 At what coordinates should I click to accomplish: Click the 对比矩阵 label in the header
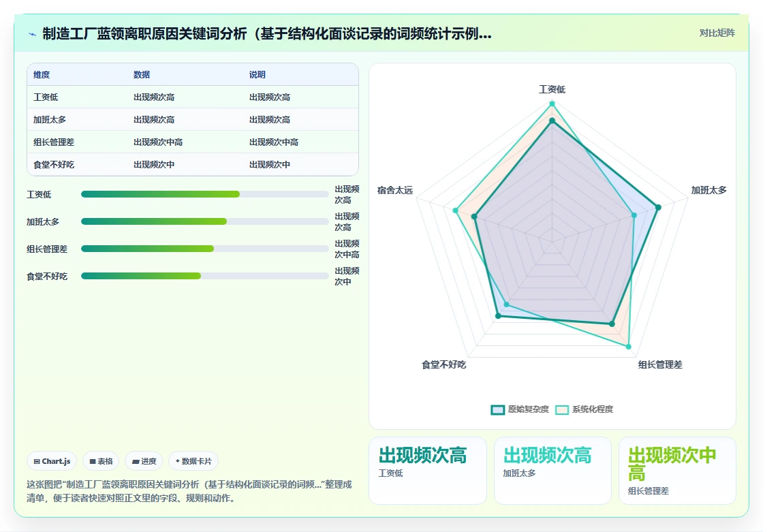(x=717, y=33)
